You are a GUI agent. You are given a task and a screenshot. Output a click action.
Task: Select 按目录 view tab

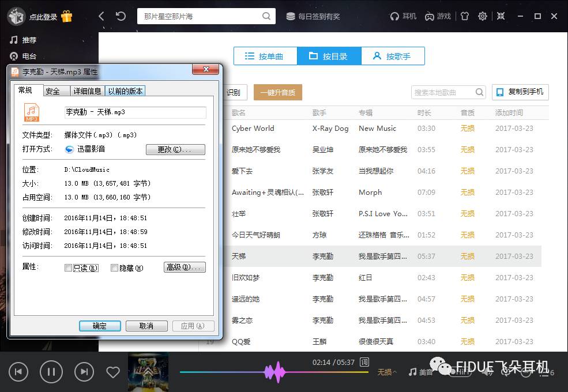(x=329, y=56)
